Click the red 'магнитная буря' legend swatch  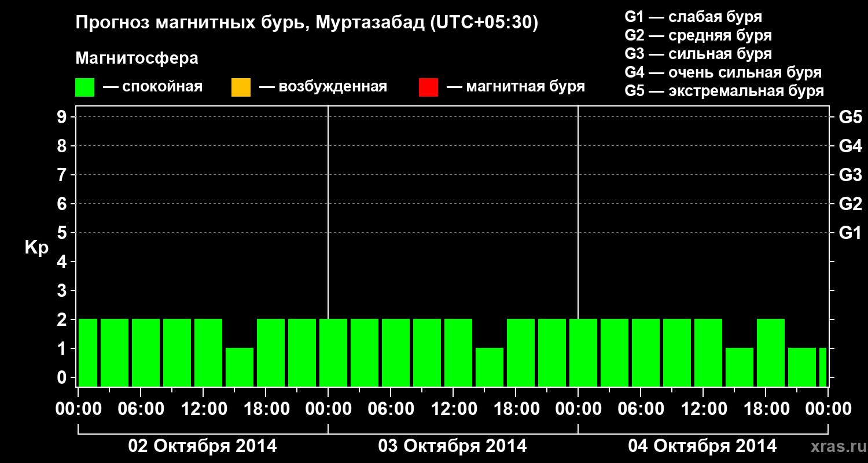[428, 87]
